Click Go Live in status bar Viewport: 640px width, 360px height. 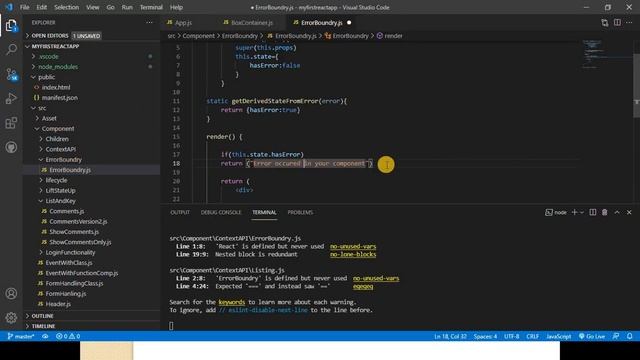point(591,336)
